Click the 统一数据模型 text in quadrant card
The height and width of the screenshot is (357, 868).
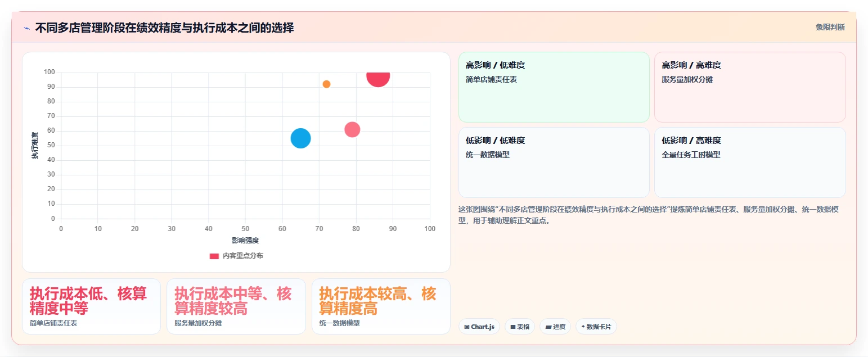point(488,155)
